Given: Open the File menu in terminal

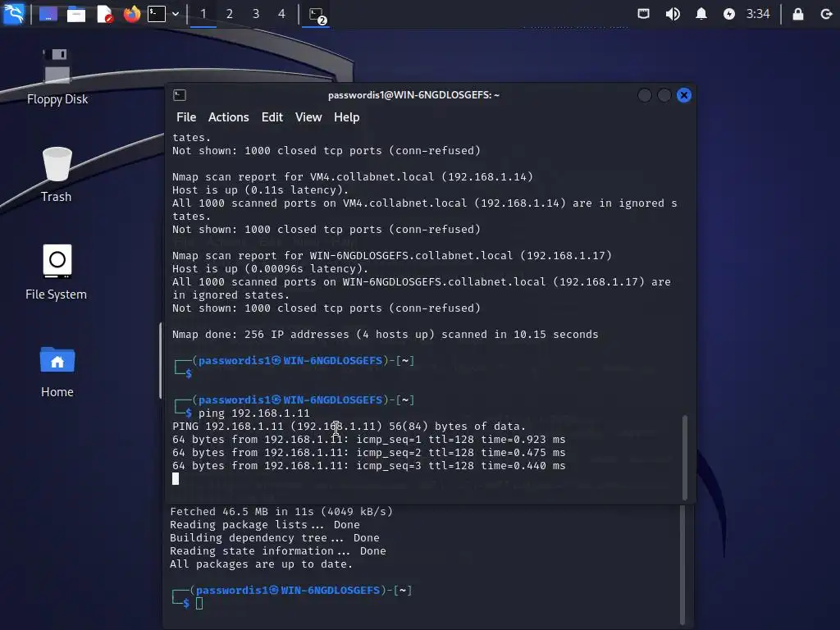Looking at the screenshot, I should pos(186,117).
